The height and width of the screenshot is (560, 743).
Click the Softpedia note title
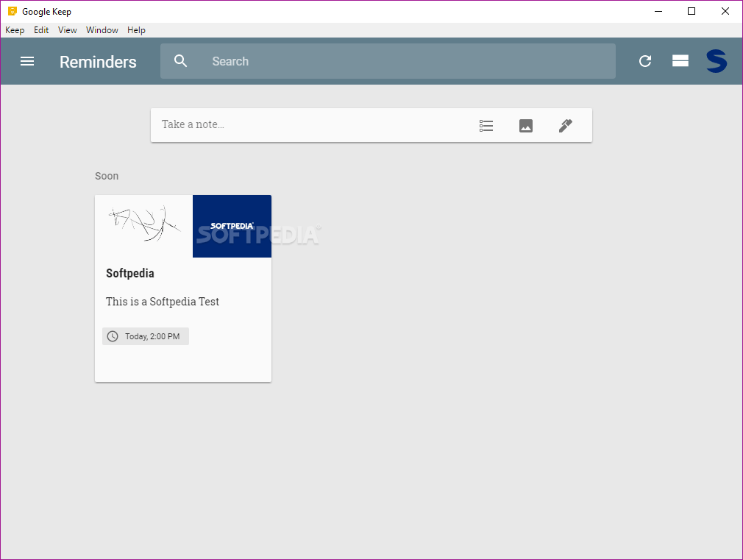(129, 273)
